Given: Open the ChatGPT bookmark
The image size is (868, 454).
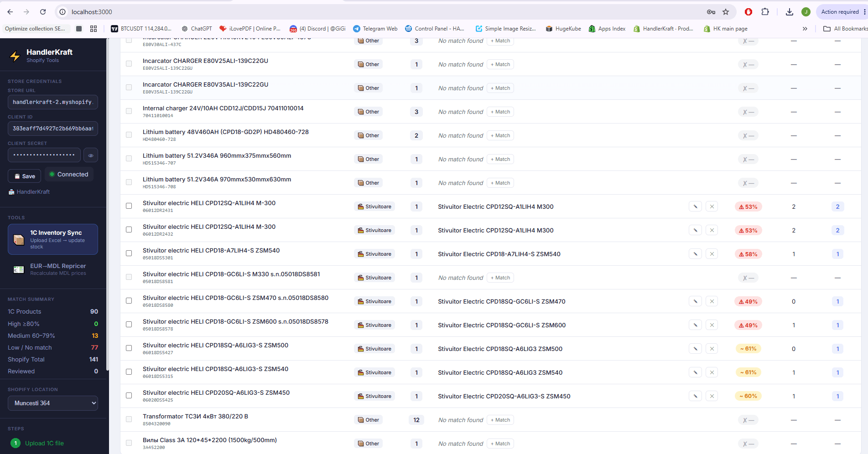Looking at the screenshot, I should click(197, 29).
